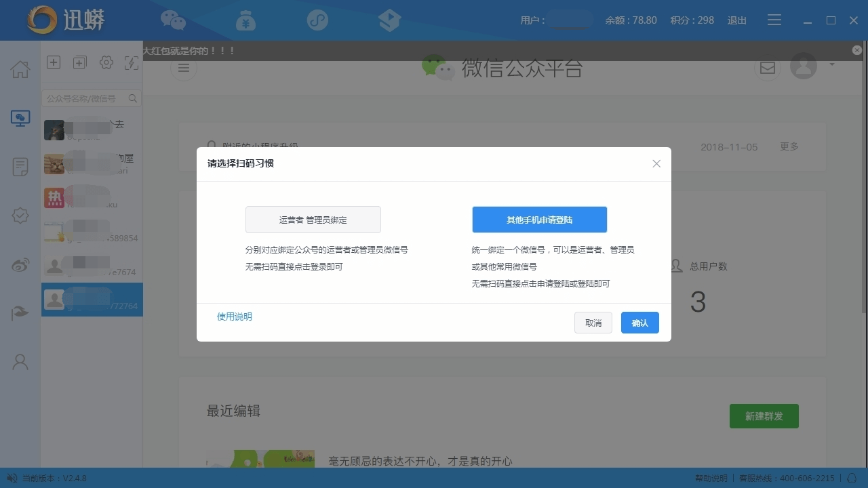The height and width of the screenshot is (488, 868).
Task: Select 其他手机申请登陆 option
Action: tap(539, 220)
